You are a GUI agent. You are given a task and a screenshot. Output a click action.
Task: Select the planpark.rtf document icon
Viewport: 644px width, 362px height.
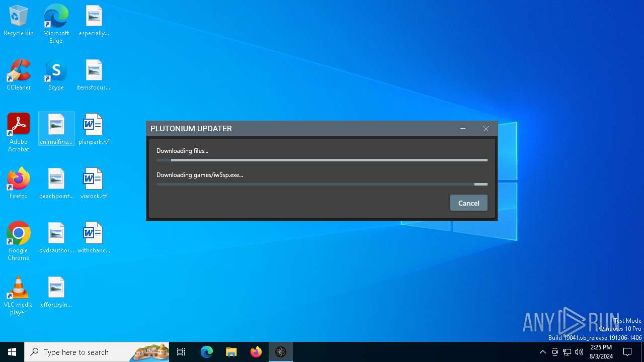94,130
